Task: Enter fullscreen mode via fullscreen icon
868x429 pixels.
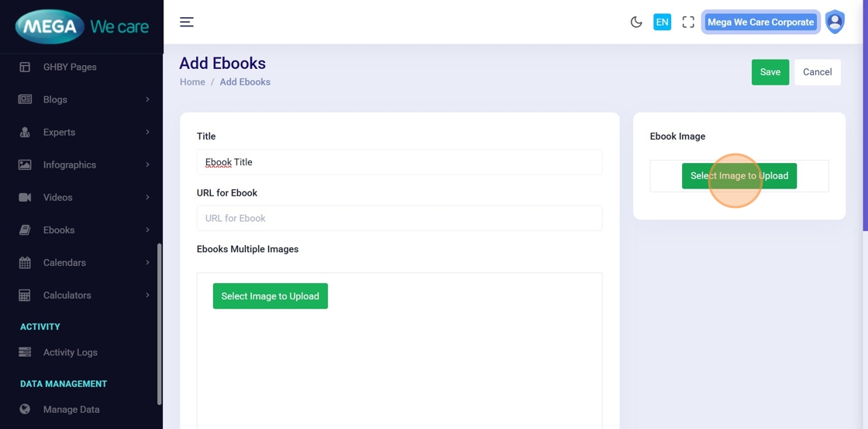Action: tap(688, 22)
